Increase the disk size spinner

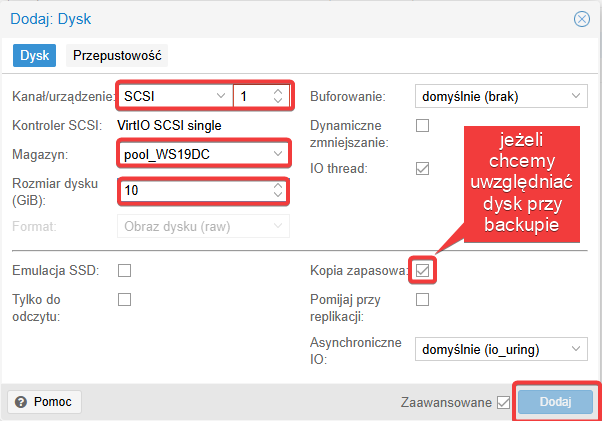[278, 186]
